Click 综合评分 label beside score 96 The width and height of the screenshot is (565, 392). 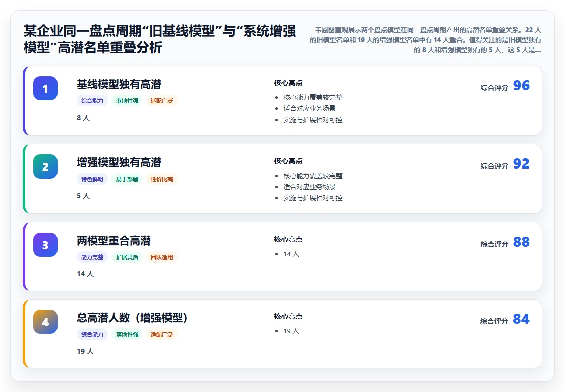point(494,88)
